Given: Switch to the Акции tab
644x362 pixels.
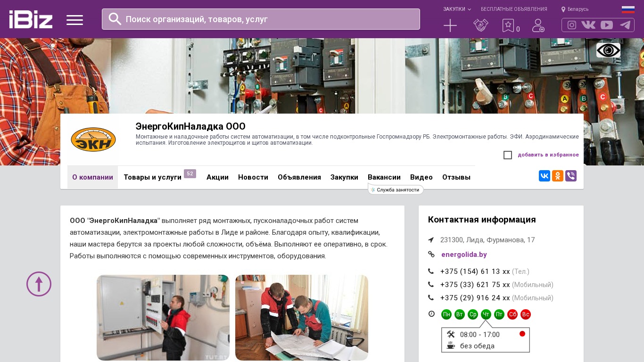Looking at the screenshot, I should tap(217, 177).
